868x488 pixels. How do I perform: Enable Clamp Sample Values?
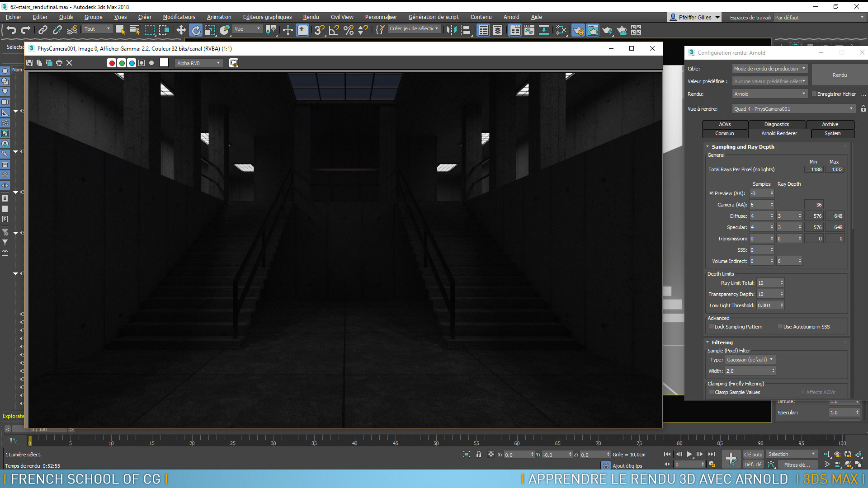click(x=712, y=392)
